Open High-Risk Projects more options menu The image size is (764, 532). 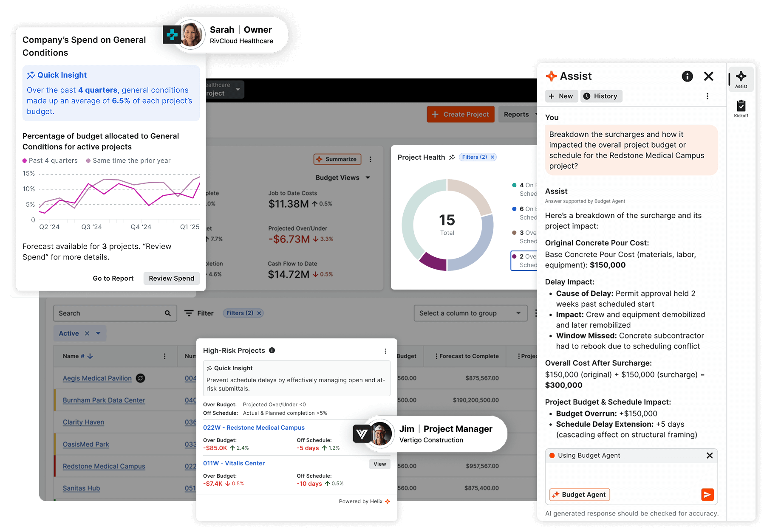(385, 351)
